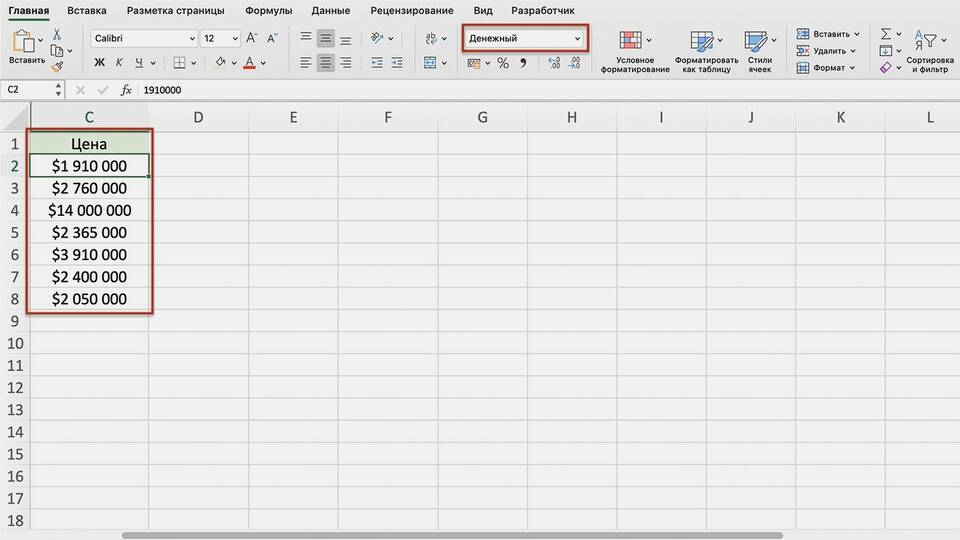Click merge cells icon
The width and height of the screenshot is (960, 540).
[x=430, y=62]
